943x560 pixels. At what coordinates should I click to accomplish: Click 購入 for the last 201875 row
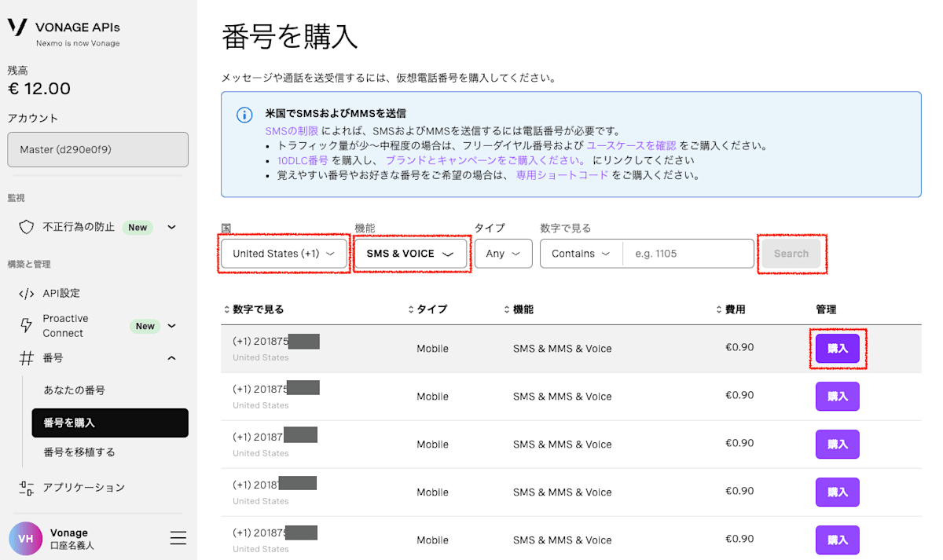click(838, 540)
